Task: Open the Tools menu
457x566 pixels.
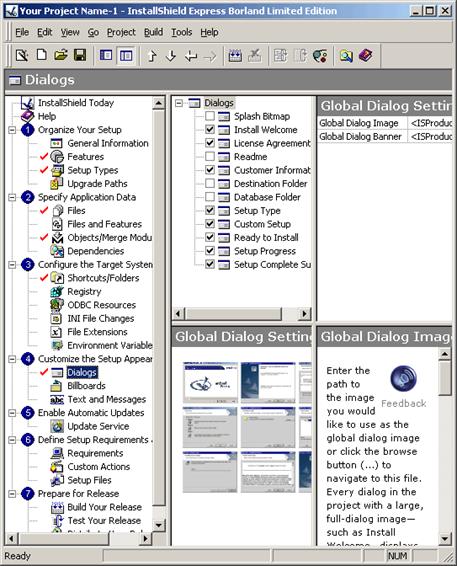Action: coord(182,32)
